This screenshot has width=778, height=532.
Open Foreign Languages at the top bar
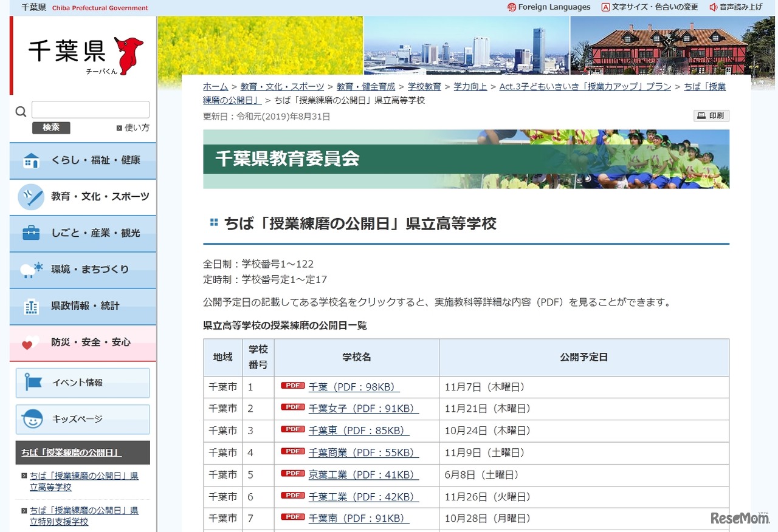point(553,7)
